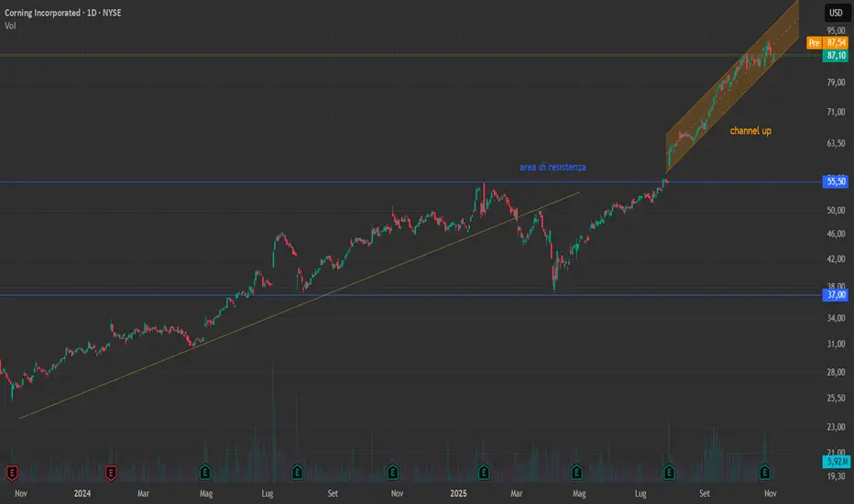Click the 2024 label on time axis
The height and width of the screenshot is (504, 854).
pos(82,493)
